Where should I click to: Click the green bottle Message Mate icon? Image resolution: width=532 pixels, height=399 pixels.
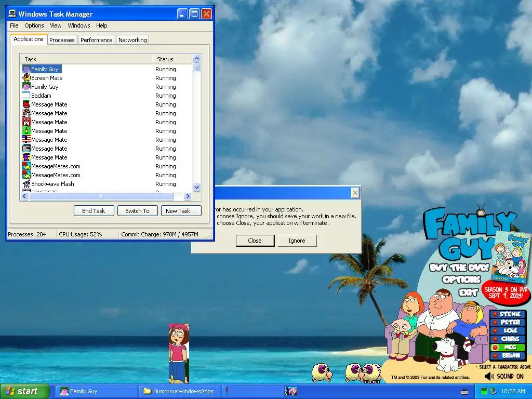click(x=26, y=130)
